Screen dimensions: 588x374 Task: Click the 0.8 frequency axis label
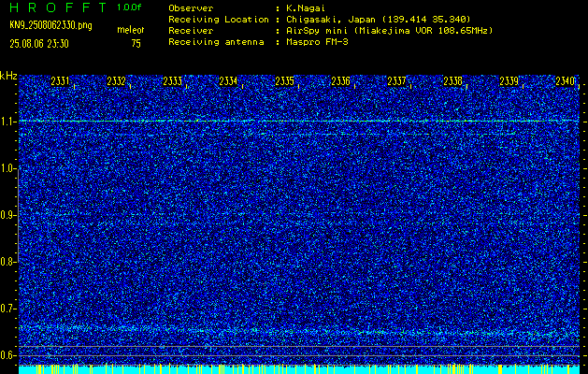(7, 262)
